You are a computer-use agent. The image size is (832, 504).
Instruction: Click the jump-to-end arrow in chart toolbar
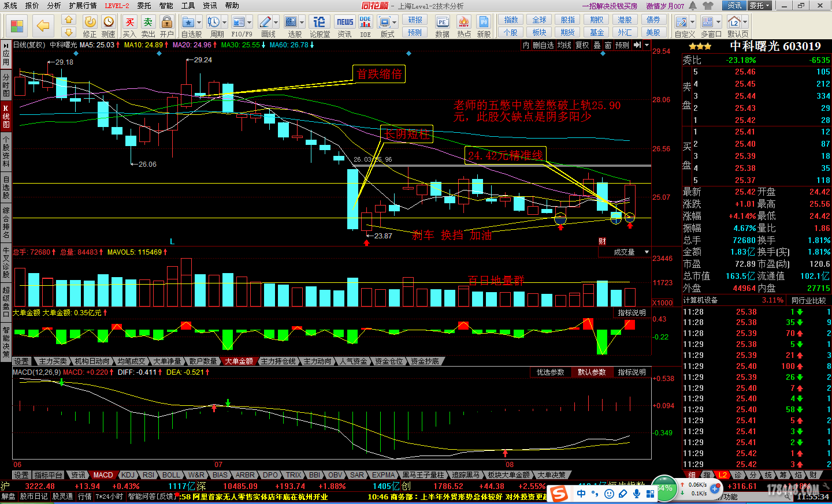[x=637, y=45]
